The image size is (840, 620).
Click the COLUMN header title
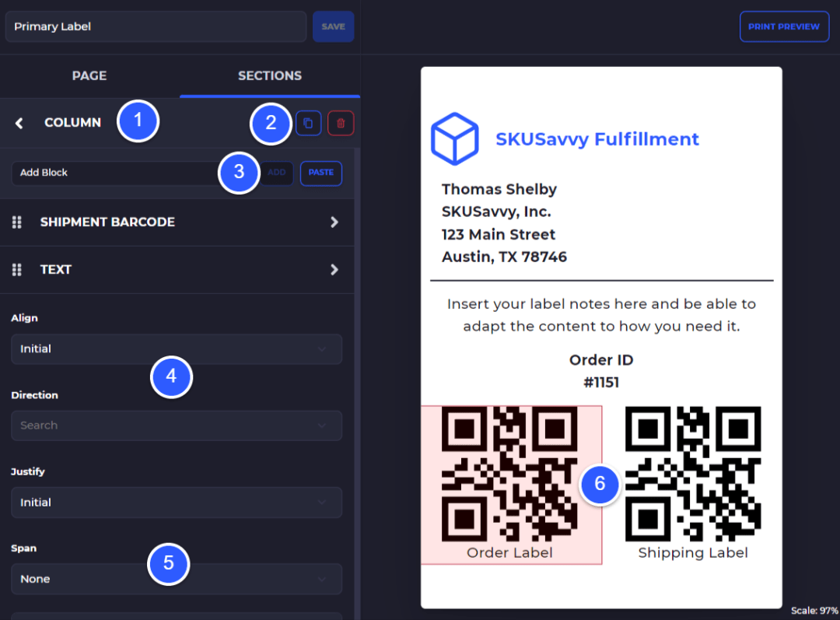(x=72, y=123)
